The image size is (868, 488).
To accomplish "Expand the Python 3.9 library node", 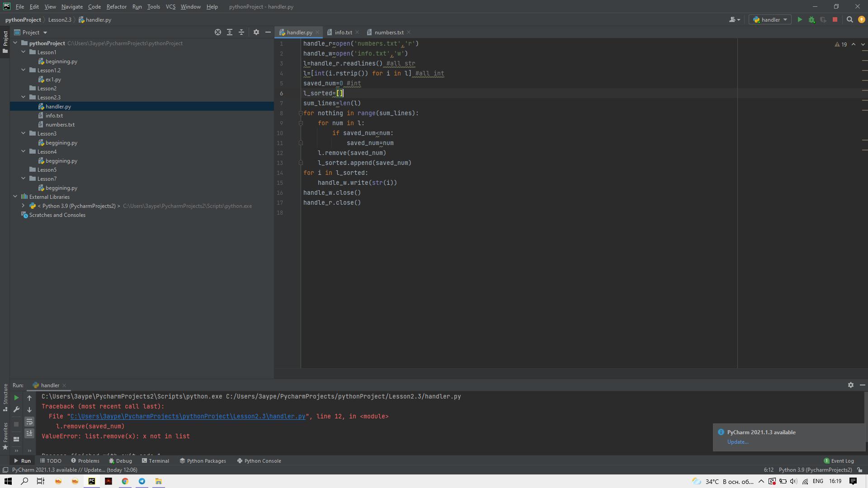I will click(x=24, y=206).
